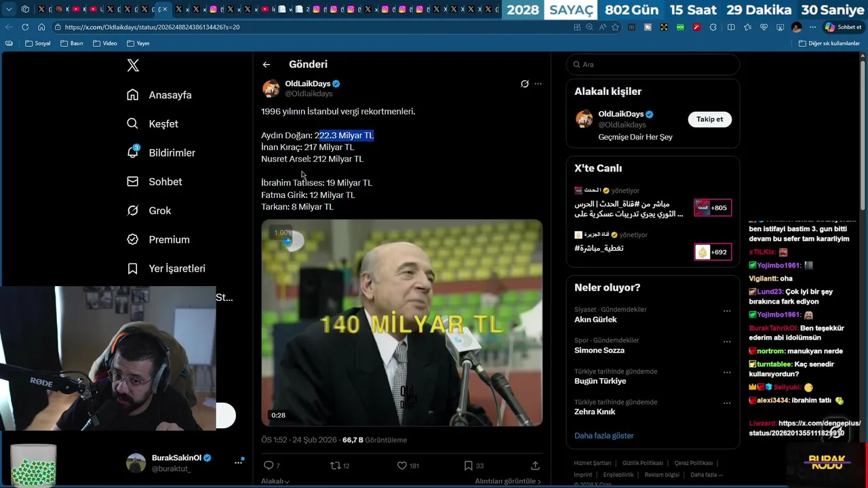The width and height of the screenshot is (868, 488).
Task: Open more options for Simone Sozza trend
Action: click(727, 342)
